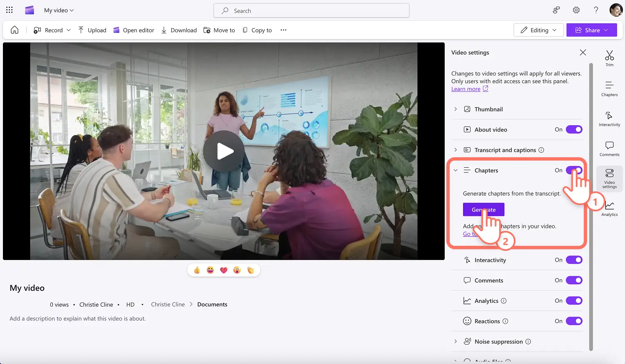The width and height of the screenshot is (625, 364).
Task: Download the video
Action: tap(179, 30)
